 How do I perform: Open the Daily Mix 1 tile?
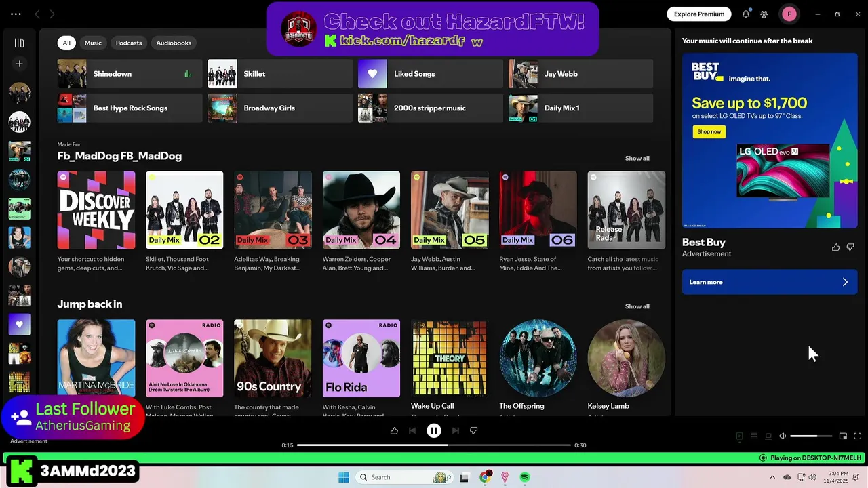(581, 108)
